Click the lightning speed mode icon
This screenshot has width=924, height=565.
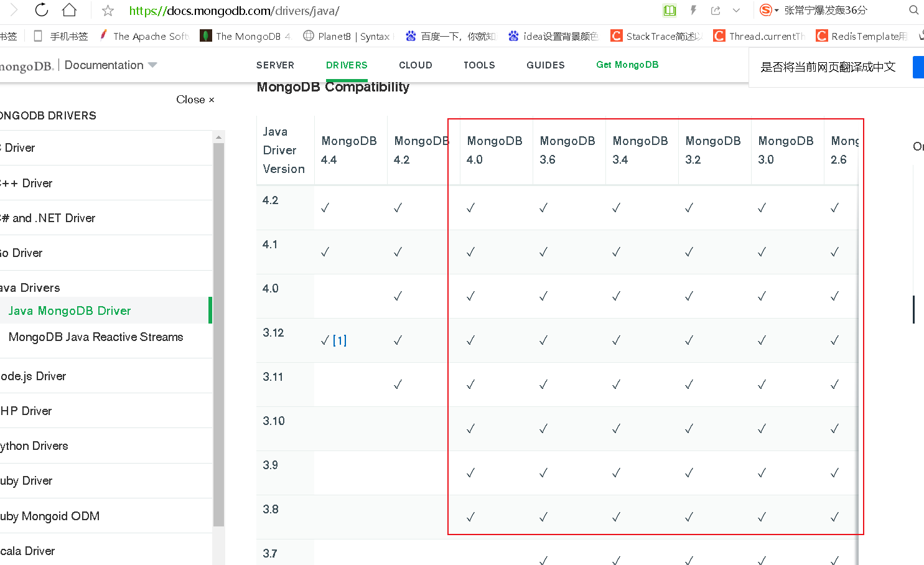(693, 10)
